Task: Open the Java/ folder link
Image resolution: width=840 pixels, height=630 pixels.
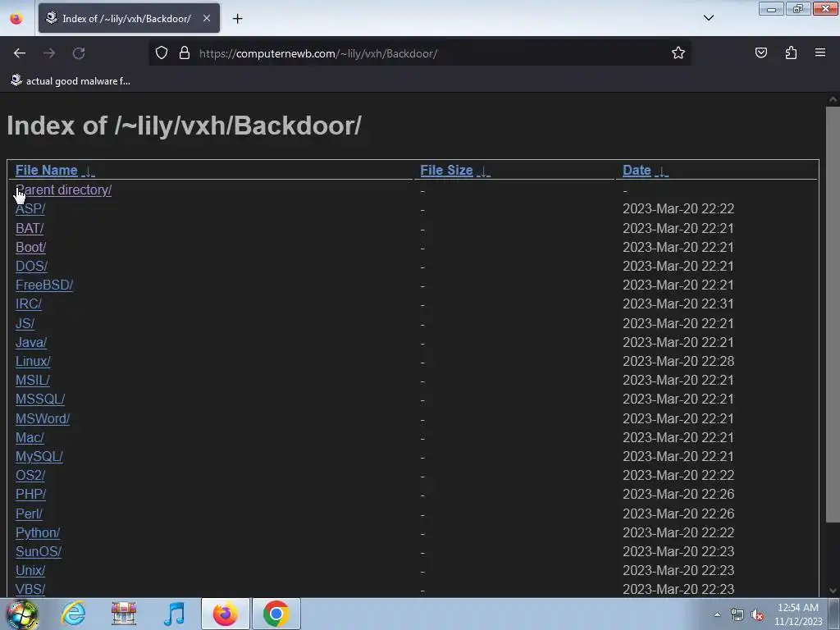Action: tap(31, 342)
